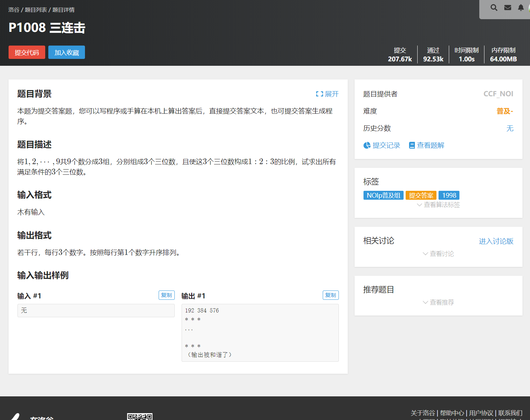
Task: Open 帮助中心 in the footer
Action: point(452,413)
